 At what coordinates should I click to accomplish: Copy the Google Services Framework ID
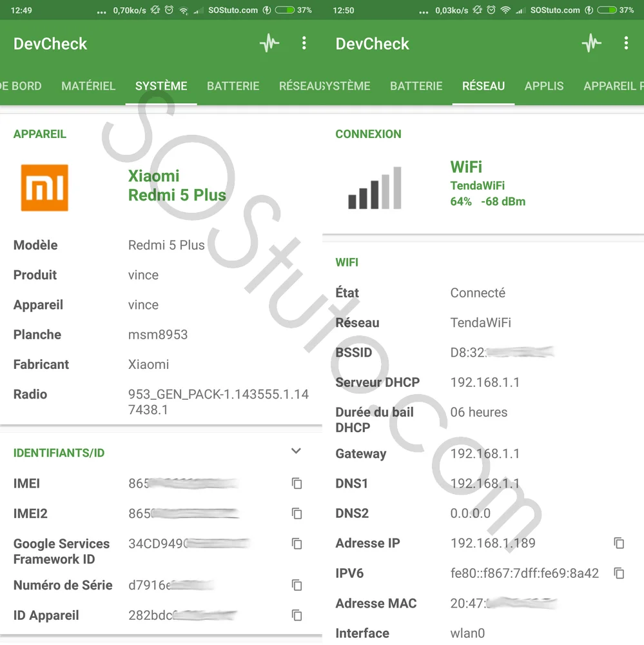click(297, 544)
